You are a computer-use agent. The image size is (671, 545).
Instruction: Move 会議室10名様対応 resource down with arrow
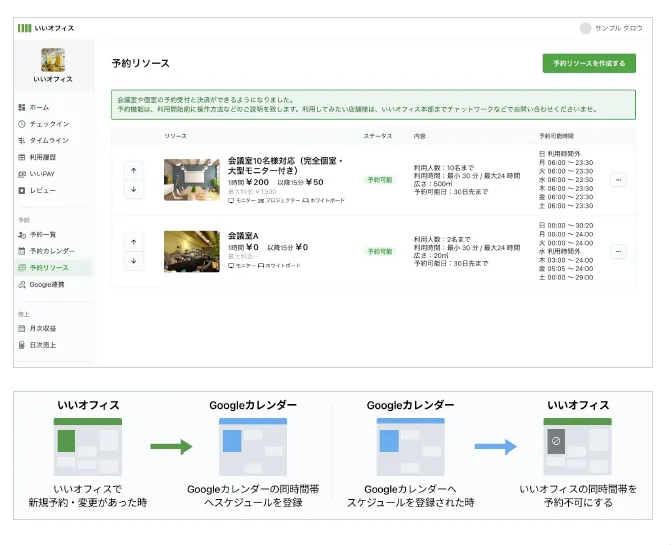click(x=134, y=189)
